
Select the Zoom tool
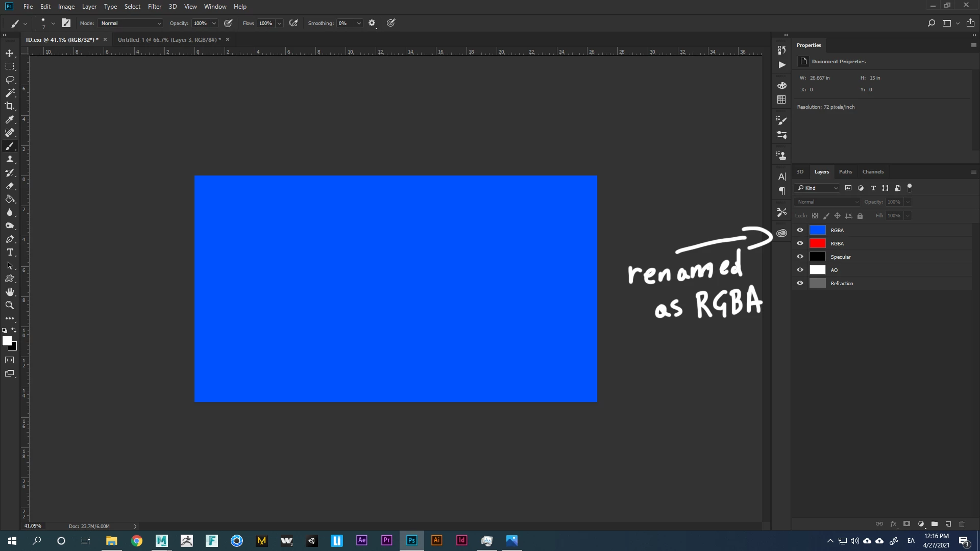pyautogui.click(x=10, y=305)
